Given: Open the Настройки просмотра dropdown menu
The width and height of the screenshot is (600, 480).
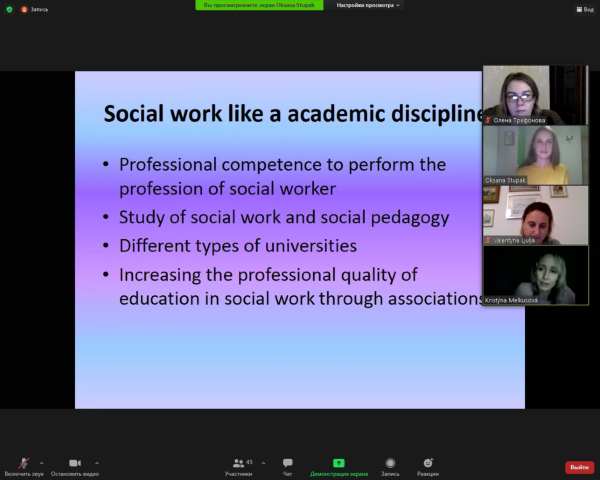Looking at the screenshot, I should click(368, 5).
